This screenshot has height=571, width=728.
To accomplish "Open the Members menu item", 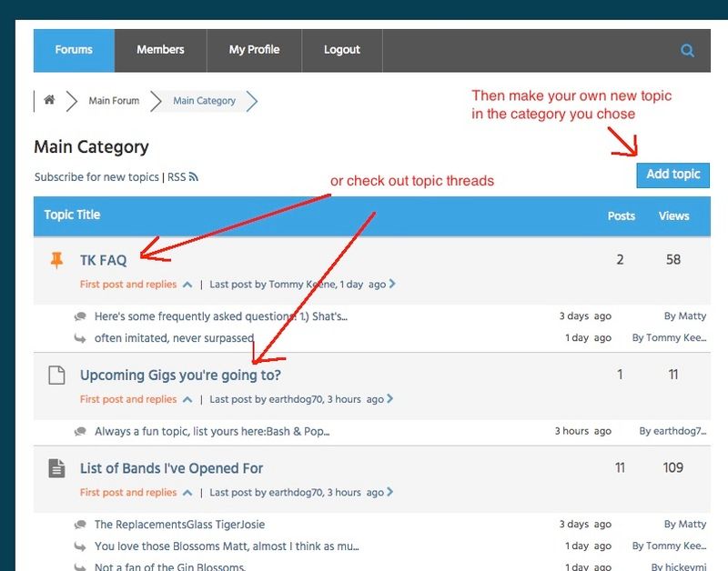I will 160,50.
